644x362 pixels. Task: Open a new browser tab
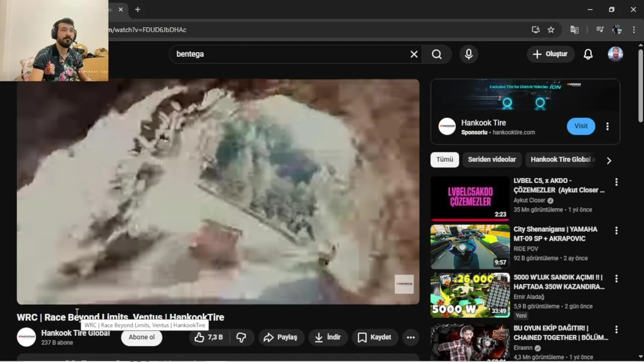pos(137,10)
